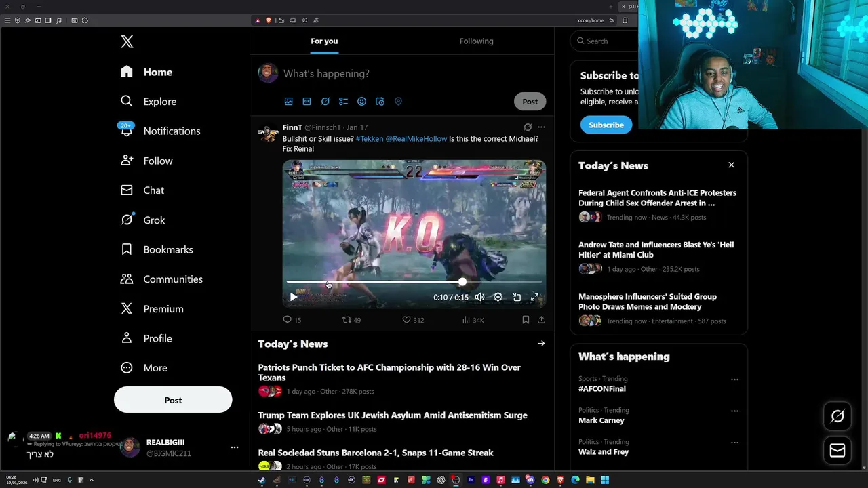
Task: Open Federal Agent Confronts Anti-ICE story
Action: click(x=657, y=198)
